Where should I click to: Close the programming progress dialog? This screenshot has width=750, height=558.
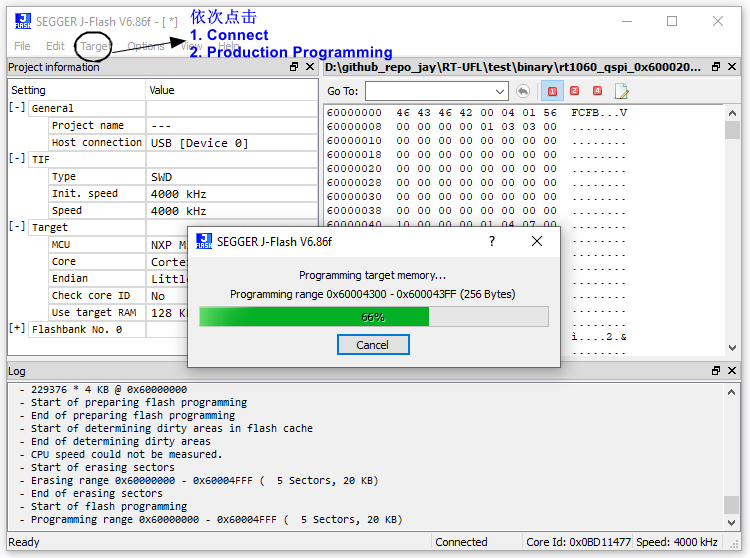pos(537,241)
